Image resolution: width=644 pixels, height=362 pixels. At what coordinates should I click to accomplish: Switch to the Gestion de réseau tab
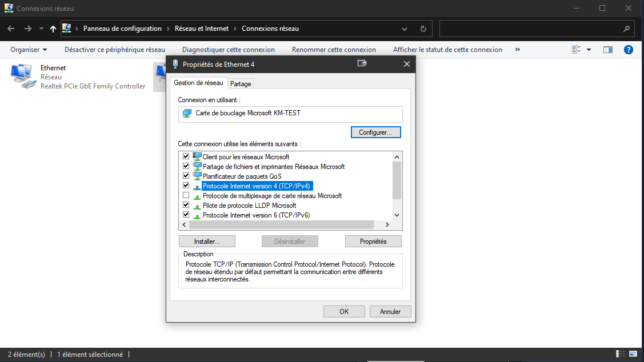198,83
